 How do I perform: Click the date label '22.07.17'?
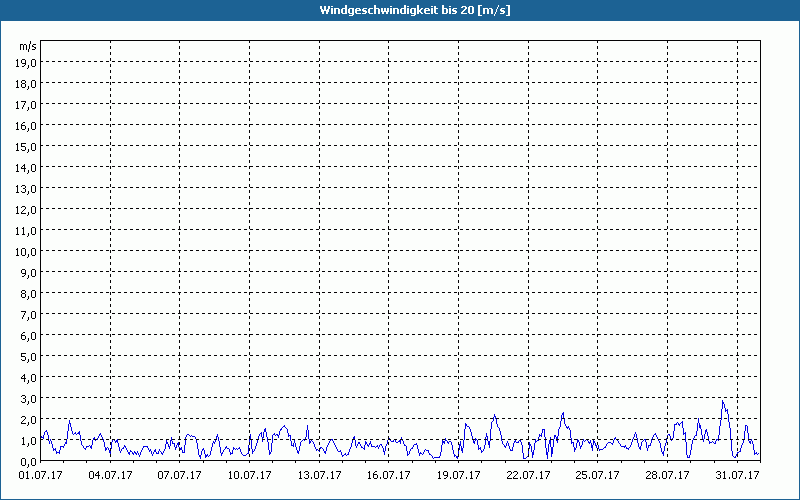click(528, 476)
